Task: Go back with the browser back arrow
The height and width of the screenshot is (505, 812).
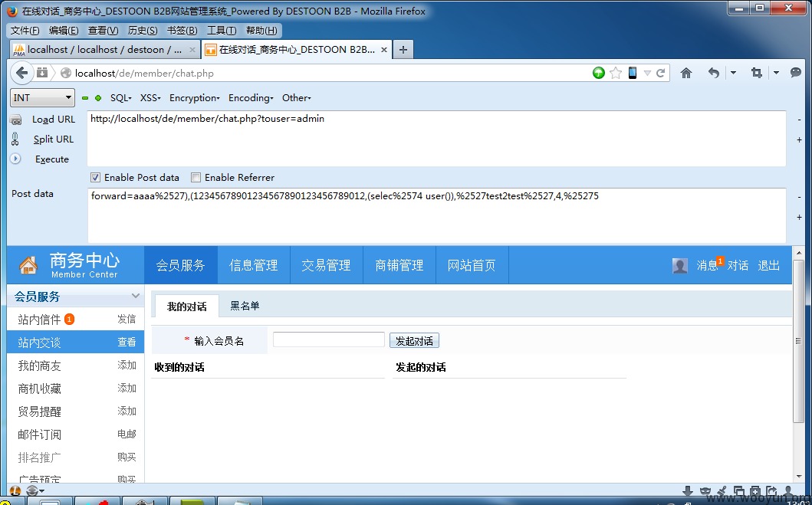Action: click(x=21, y=73)
